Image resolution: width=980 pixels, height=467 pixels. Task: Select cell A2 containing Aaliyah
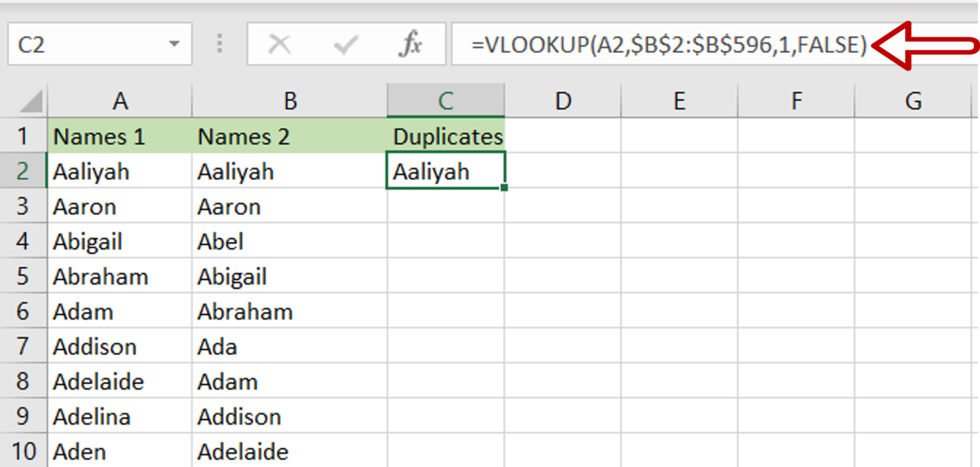coord(120,171)
